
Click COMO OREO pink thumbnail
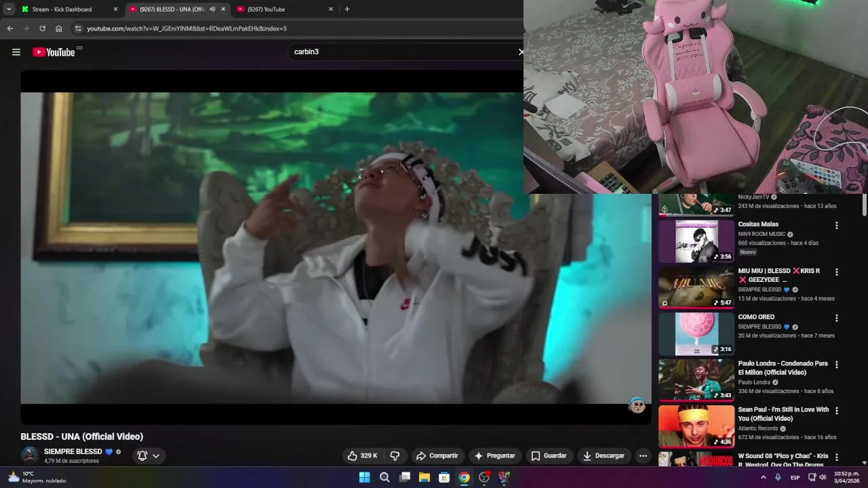(696, 334)
